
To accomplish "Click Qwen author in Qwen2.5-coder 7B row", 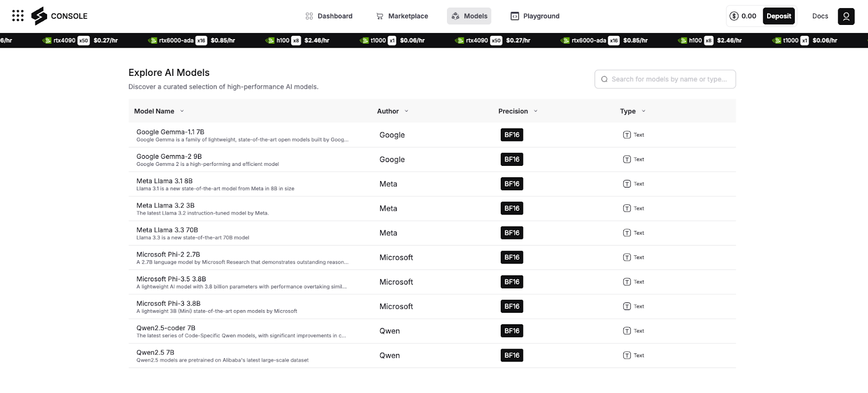I will [390, 331].
